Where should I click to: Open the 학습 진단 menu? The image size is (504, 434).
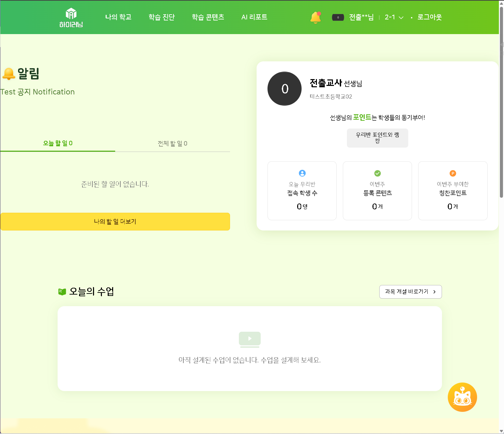[162, 17]
